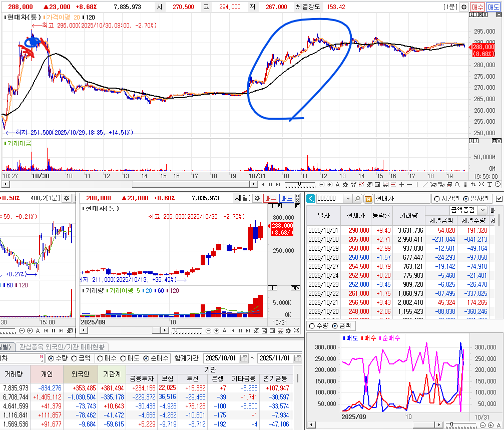Click the fullscreen frame icon in daily chart toolbar
This screenshot has height=430, width=504.
(x=296, y=330)
